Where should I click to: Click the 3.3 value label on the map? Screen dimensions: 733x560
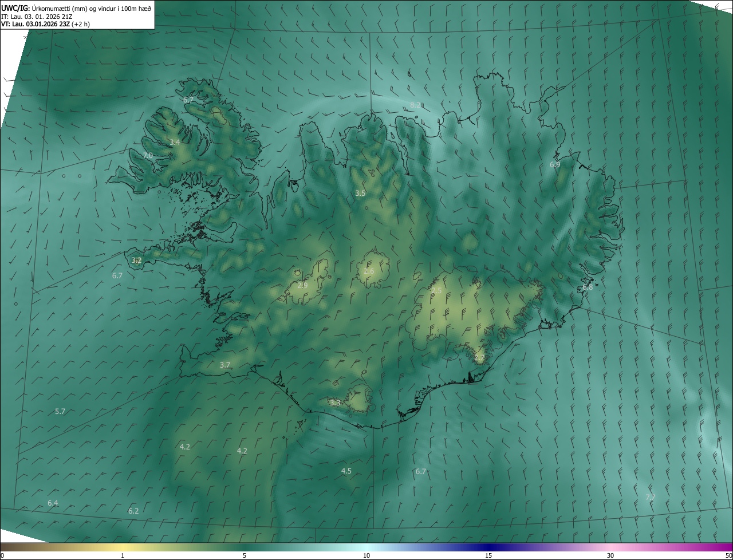click(x=335, y=403)
